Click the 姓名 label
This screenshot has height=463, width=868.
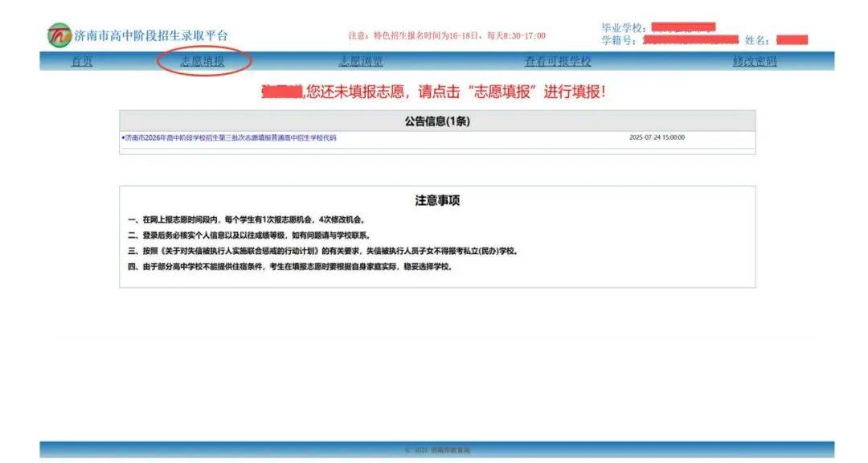tap(757, 40)
